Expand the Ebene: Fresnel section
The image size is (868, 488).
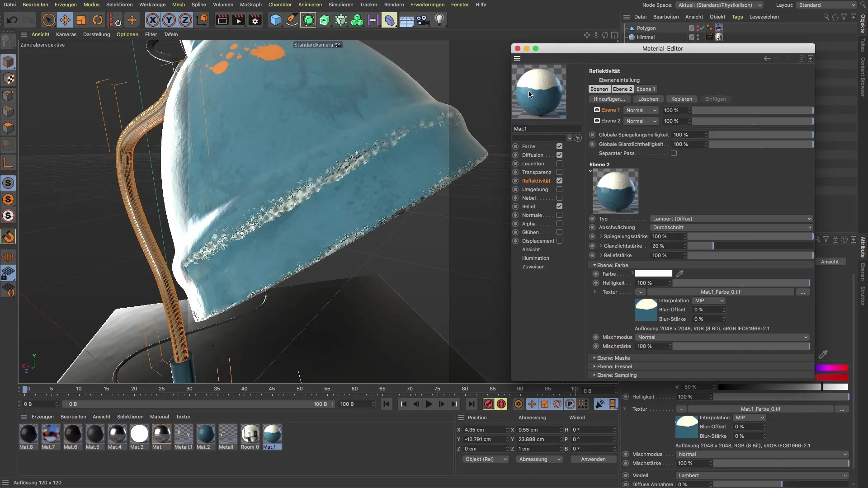pyautogui.click(x=614, y=366)
